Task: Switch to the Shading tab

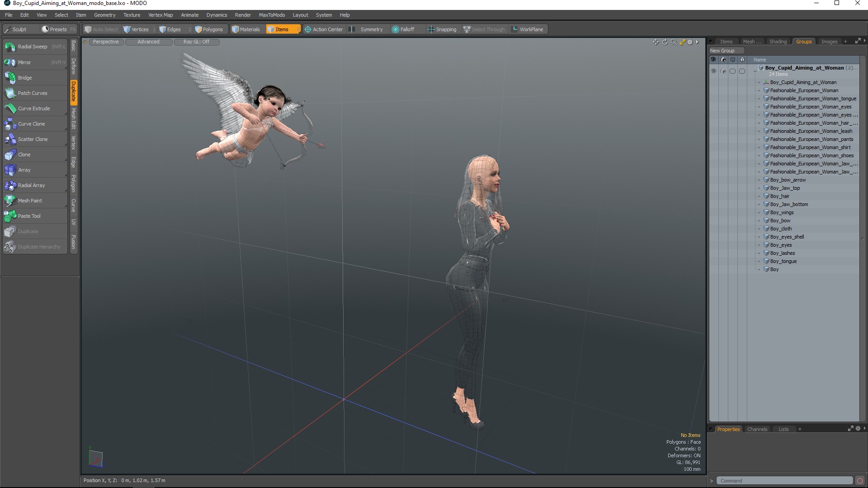Action: coord(778,42)
